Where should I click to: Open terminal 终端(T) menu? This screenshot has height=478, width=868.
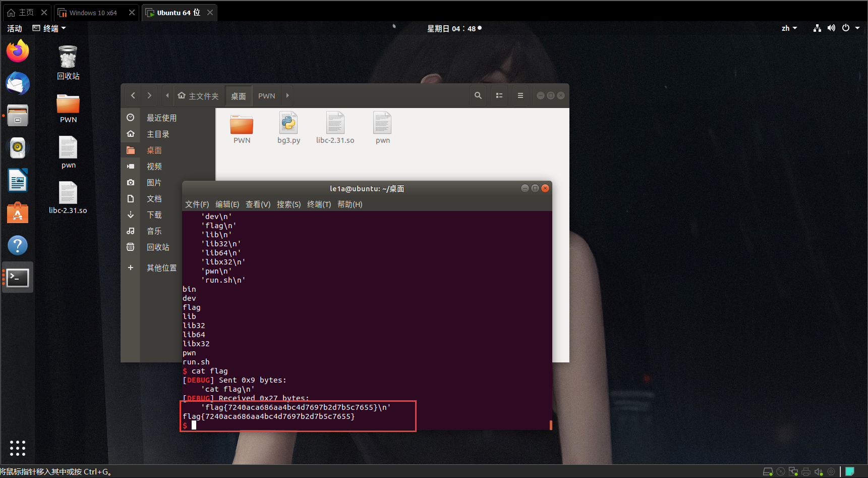319,204
